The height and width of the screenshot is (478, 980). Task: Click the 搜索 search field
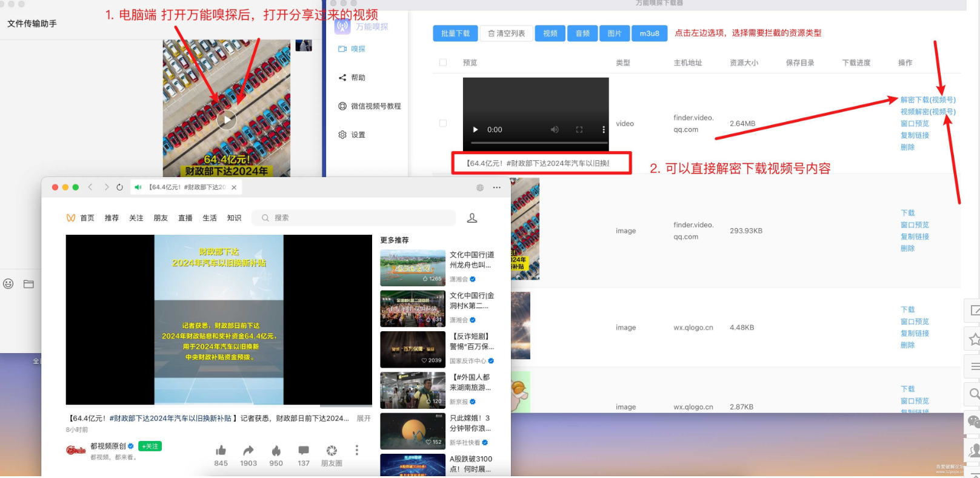[354, 218]
